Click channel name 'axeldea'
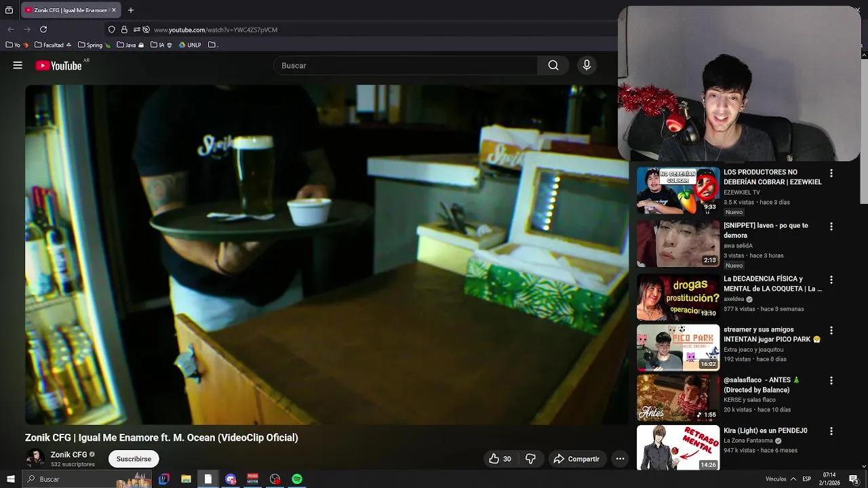The height and width of the screenshot is (488, 868). tap(734, 299)
